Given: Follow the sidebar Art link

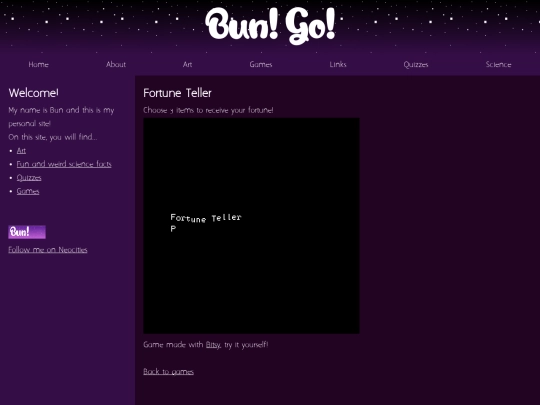Looking at the screenshot, I should point(21,150).
